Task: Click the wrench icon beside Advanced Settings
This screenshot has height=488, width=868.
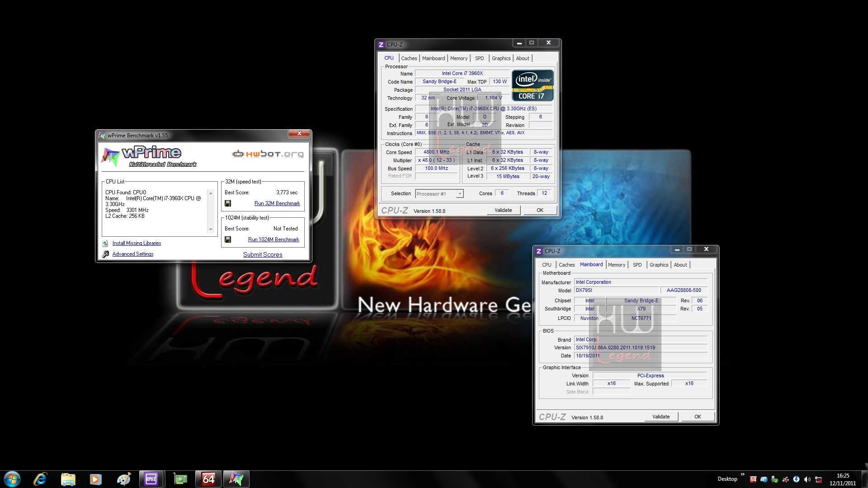Action: click(105, 254)
